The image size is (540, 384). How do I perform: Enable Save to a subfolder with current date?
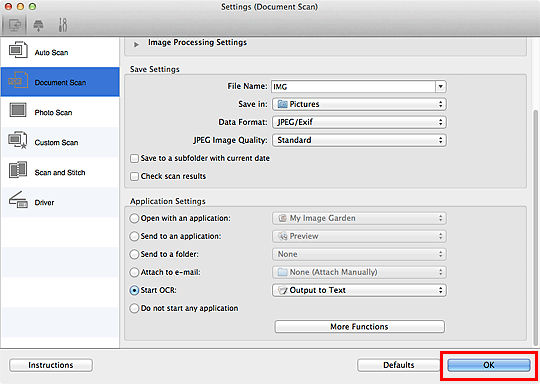pos(134,158)
